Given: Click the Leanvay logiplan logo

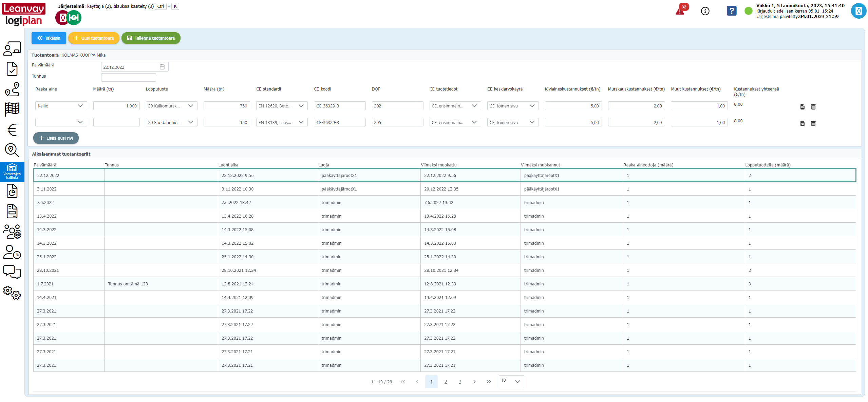Looking at the screenshot, I should [24, 14].
